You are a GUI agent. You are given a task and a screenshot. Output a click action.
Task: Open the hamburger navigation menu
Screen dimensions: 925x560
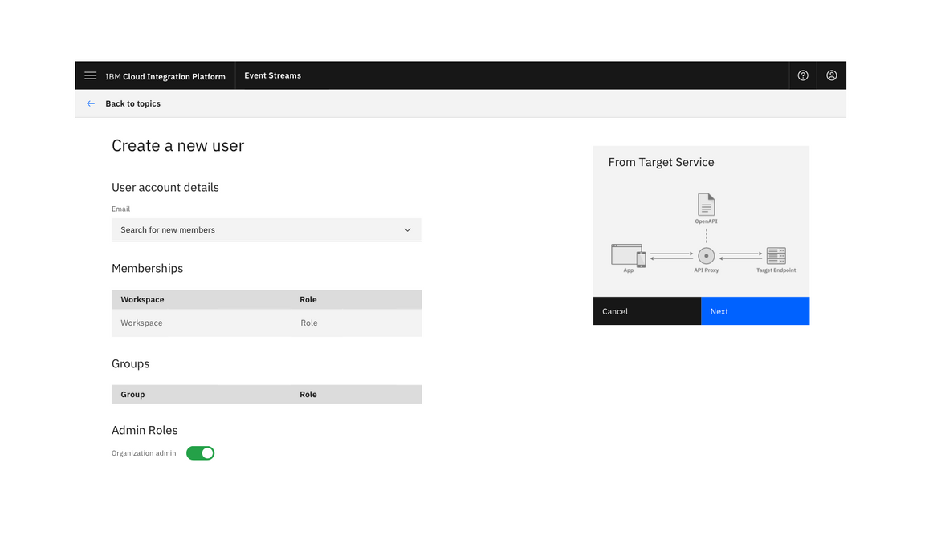[x=91, y=75]
